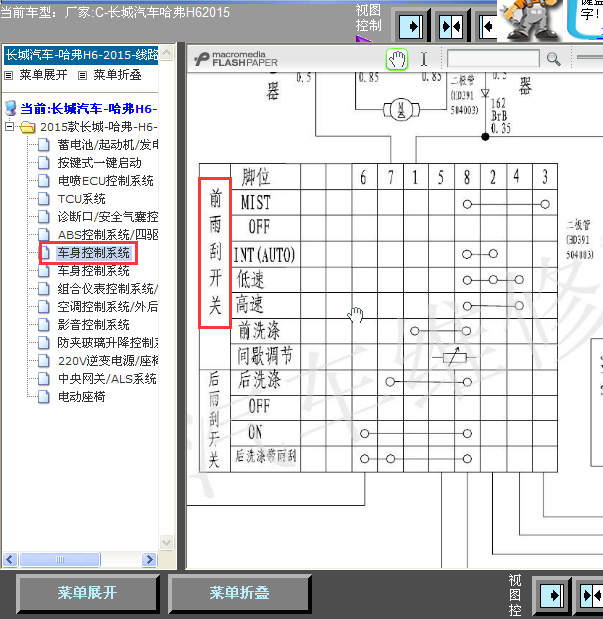Screen dimensions: 603x619
Task: Click the top view control inward-arrows button
Action: [451, 27]
